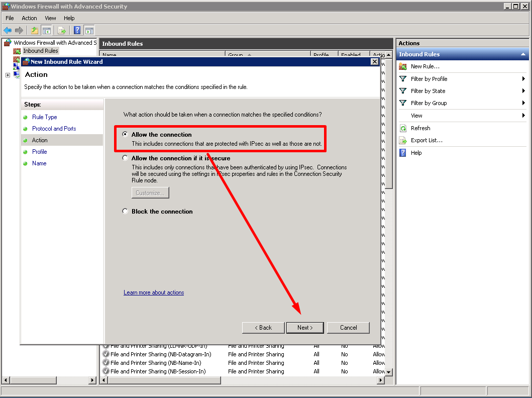Click the Help question-mark icon in Actions pane
This screenshot has height=398, width=532.
pyautogui.click(x=403, y=152)
